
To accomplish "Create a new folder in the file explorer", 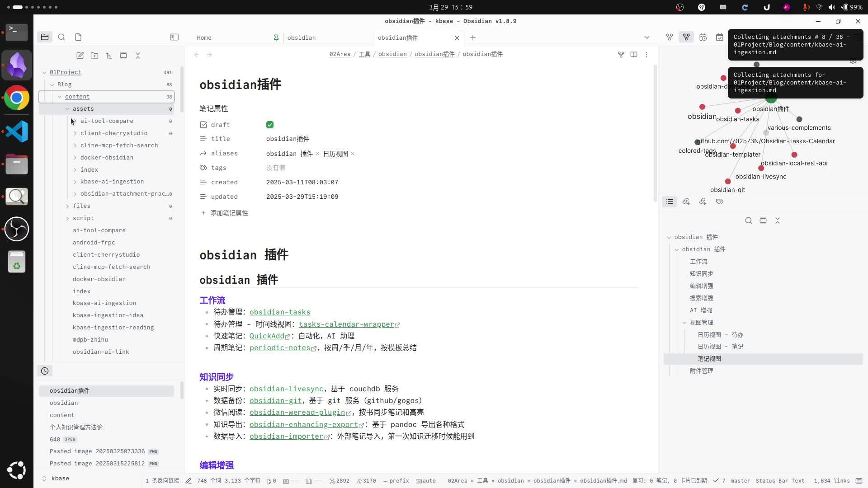I will click(x=94, y=55).
